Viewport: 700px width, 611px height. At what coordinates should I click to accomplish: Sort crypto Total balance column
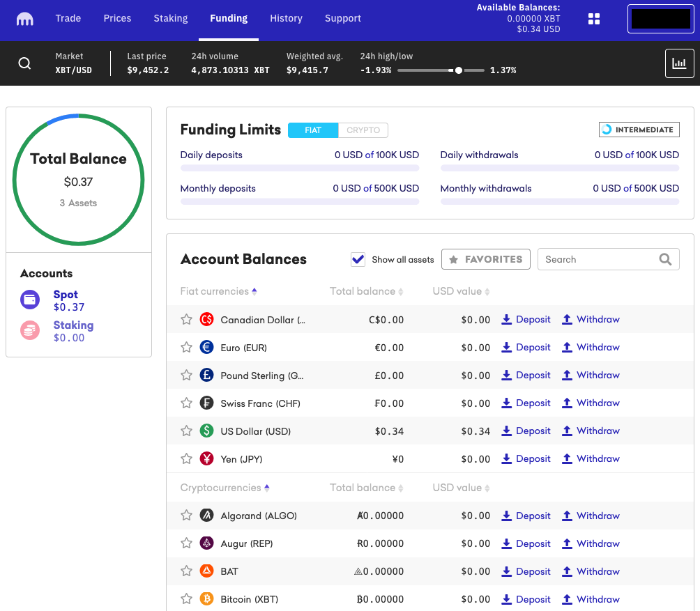367,488
